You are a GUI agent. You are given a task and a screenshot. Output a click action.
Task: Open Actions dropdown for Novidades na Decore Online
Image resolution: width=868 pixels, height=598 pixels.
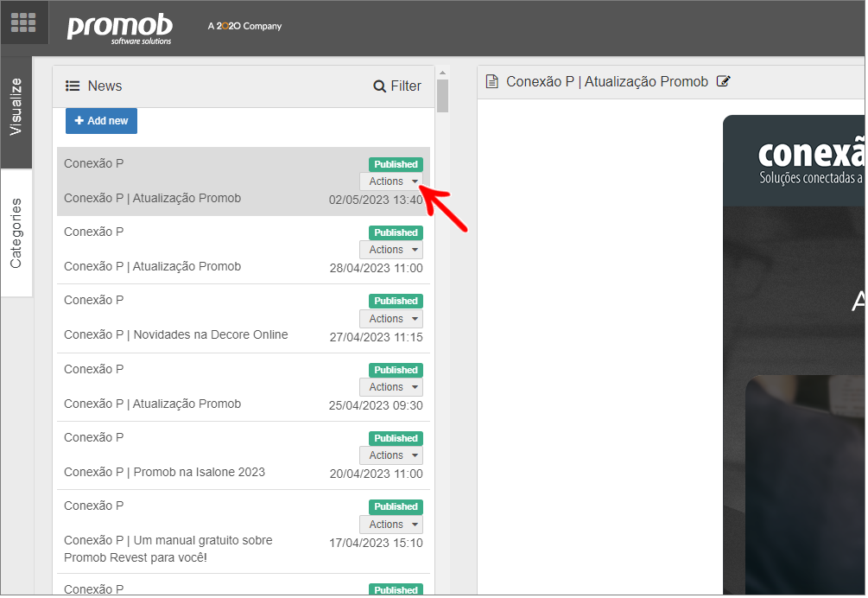[391, 318]
